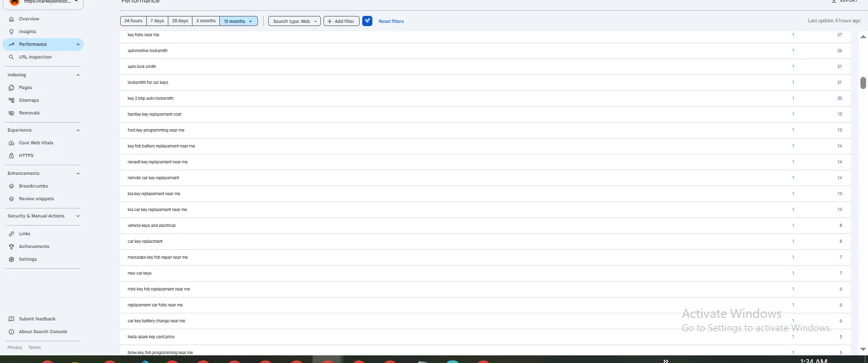Open the Sitemaps report
This screenshot has width=868, height=363.
(29, 100)
